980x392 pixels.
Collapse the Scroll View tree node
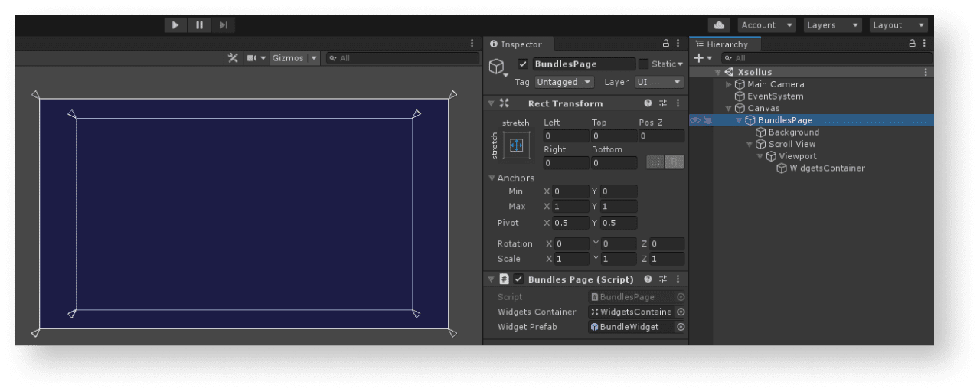[750, 145]
